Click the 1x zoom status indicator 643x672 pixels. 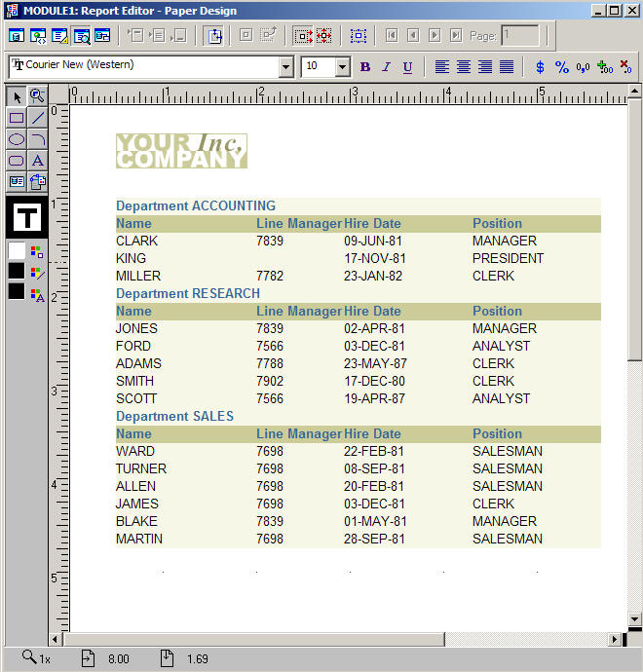[x=36, y=657]
